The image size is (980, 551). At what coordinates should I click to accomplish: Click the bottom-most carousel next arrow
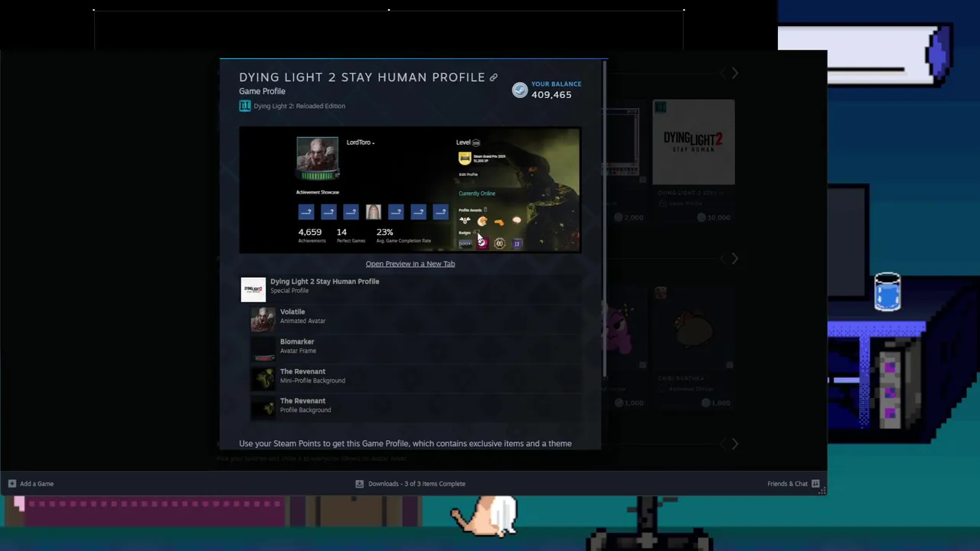[734, 444]
